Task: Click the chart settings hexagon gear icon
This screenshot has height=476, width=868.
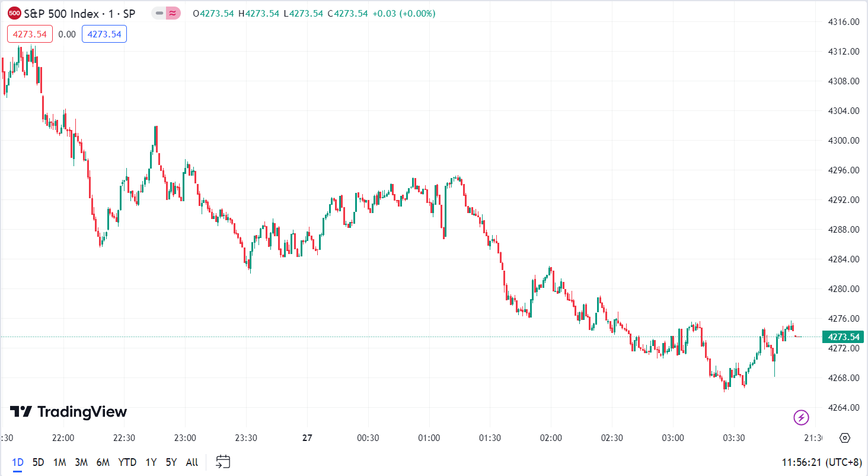Action: coord(845,438)
